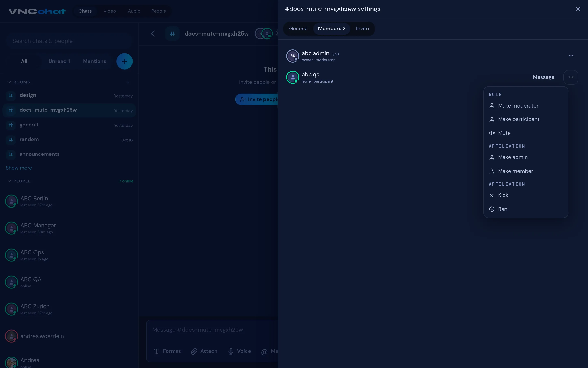The image size is (588, 368).
Task: Open the three-dot menu for abc.qa
Action: (571, 77)
